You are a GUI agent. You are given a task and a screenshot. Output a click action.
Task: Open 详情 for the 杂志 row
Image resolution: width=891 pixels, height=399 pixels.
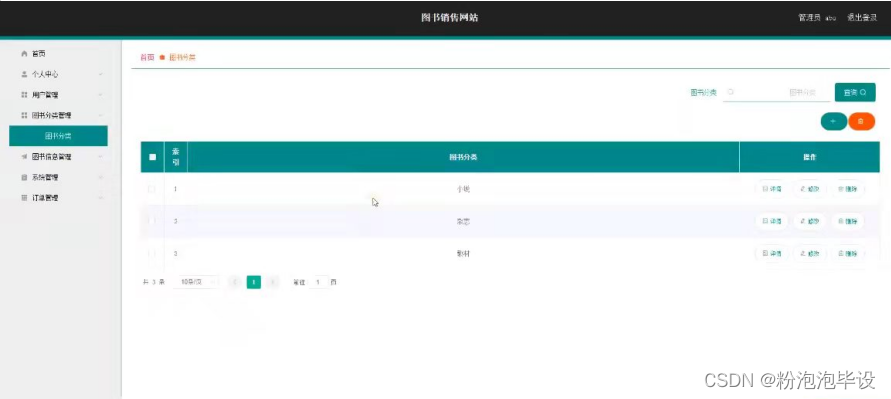pyautogui.click(x=772, y=221)
